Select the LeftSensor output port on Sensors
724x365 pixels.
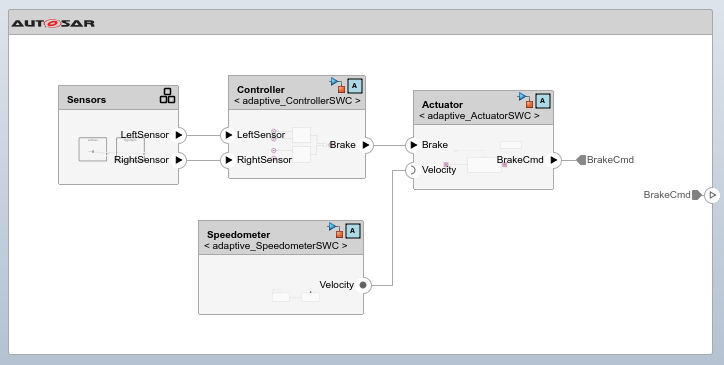pos(179,135)
